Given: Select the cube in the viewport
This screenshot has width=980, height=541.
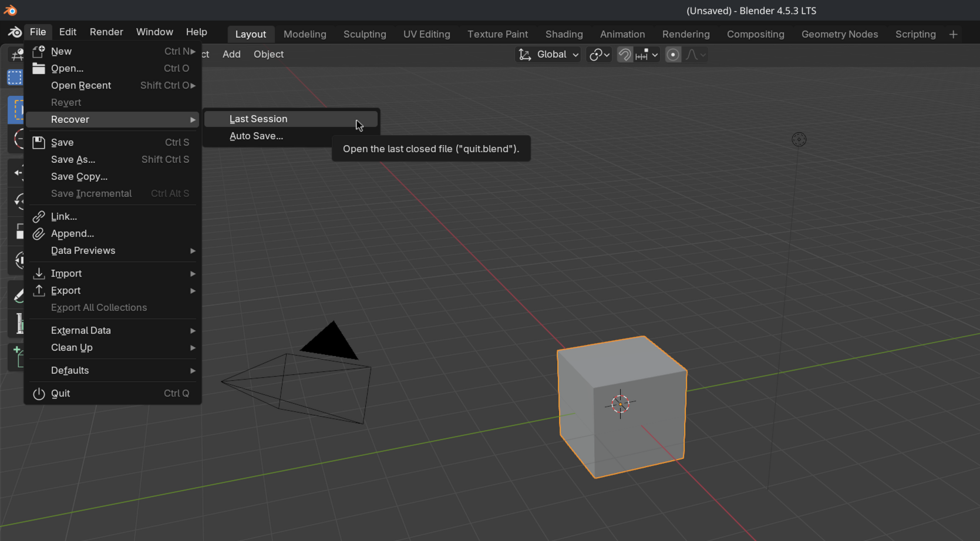Looking at the screenshot, I should pyautogui.click(x=622, y=406).
